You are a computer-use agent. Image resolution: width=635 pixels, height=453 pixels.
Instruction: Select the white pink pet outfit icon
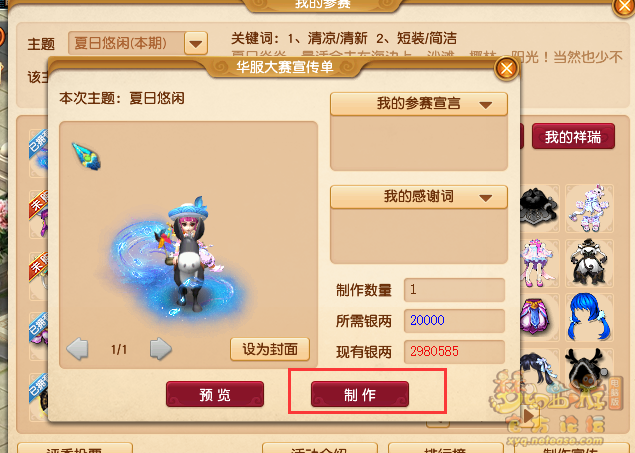(589, 208)
